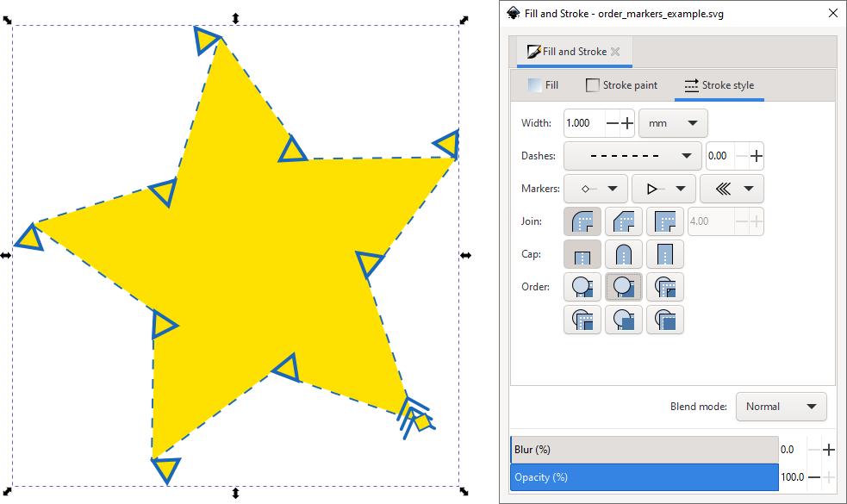Viewport: 847px width, 504px height.
Task: Choose middle order icon in second row
Action: pyautogui.click(x=624, y=320)
